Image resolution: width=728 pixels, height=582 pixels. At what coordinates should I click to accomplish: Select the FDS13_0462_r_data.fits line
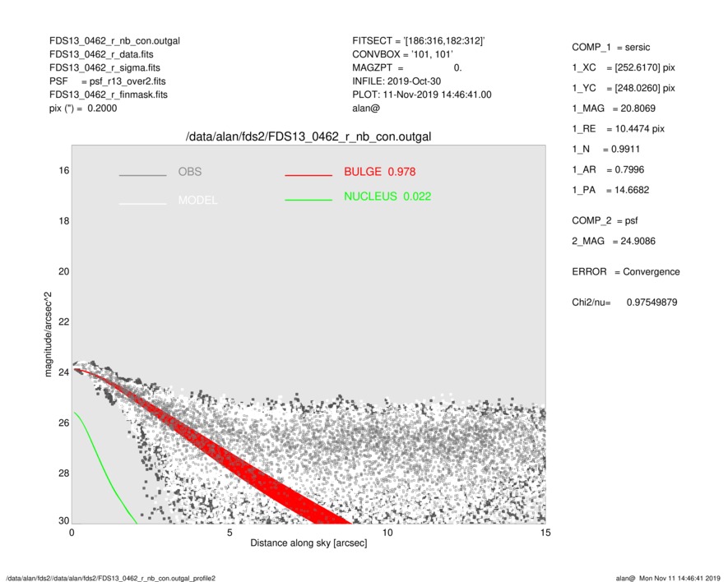(x=101, y=54)
